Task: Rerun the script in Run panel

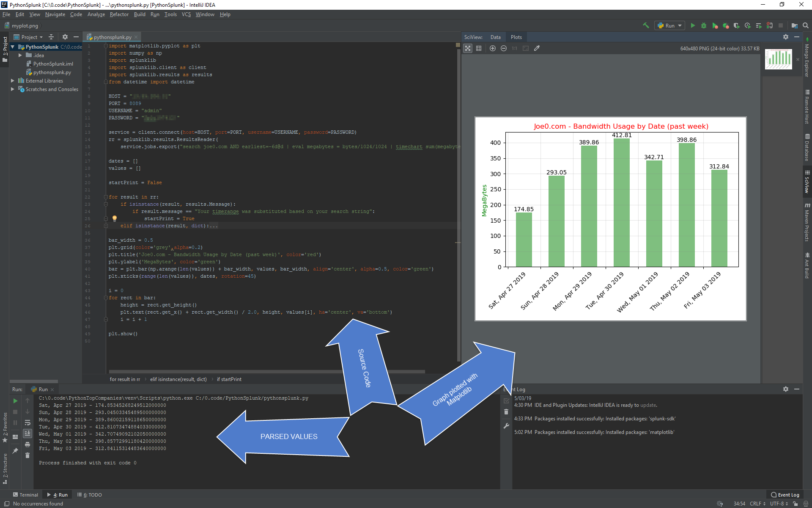Action: click(15, 400)
